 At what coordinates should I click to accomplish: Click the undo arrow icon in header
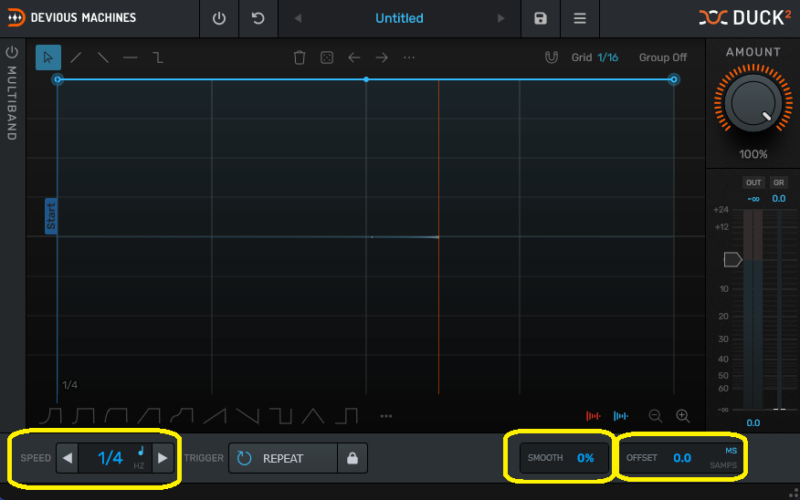click(258, 18)
